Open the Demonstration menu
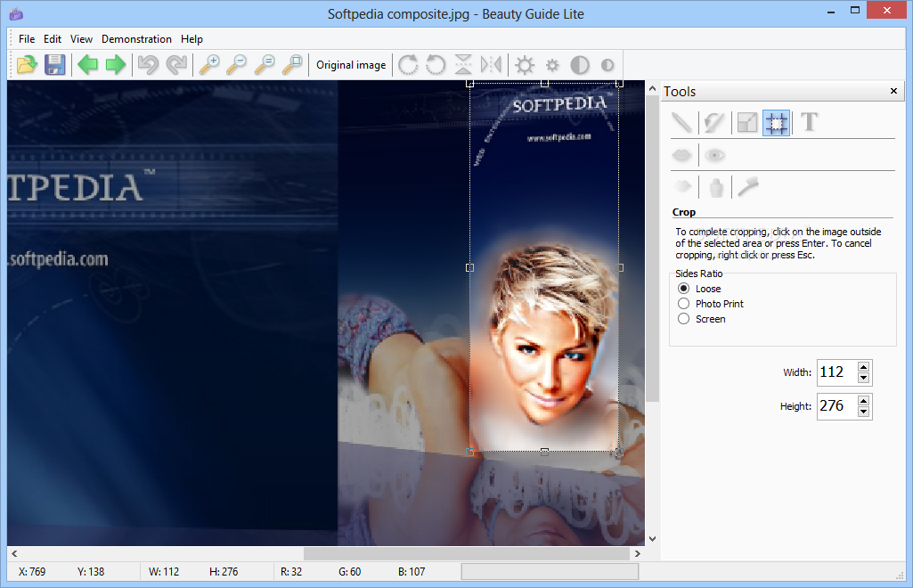This screenshot has width=913, height=588. pyautogui.click(x=137, y=39)
